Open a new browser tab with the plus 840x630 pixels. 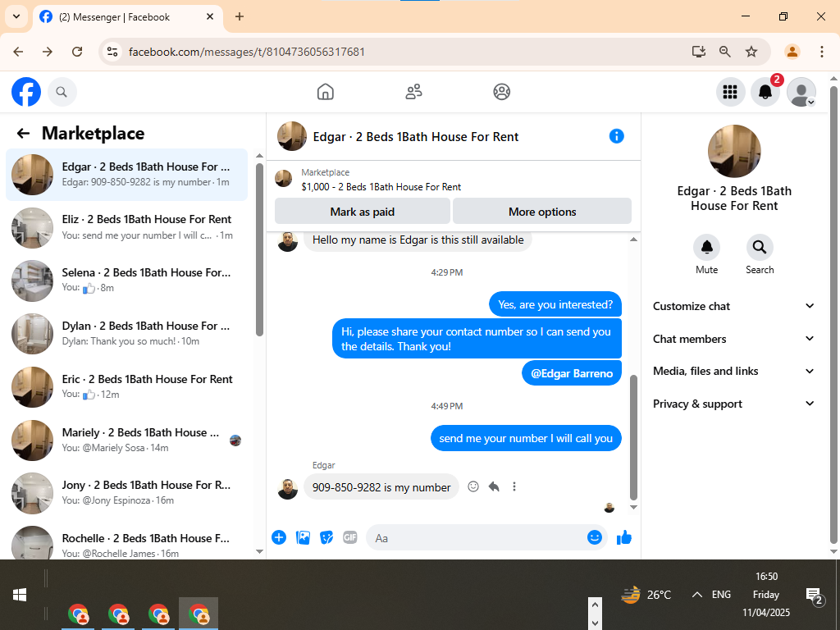pyautogui.click(x=240, y=16)
